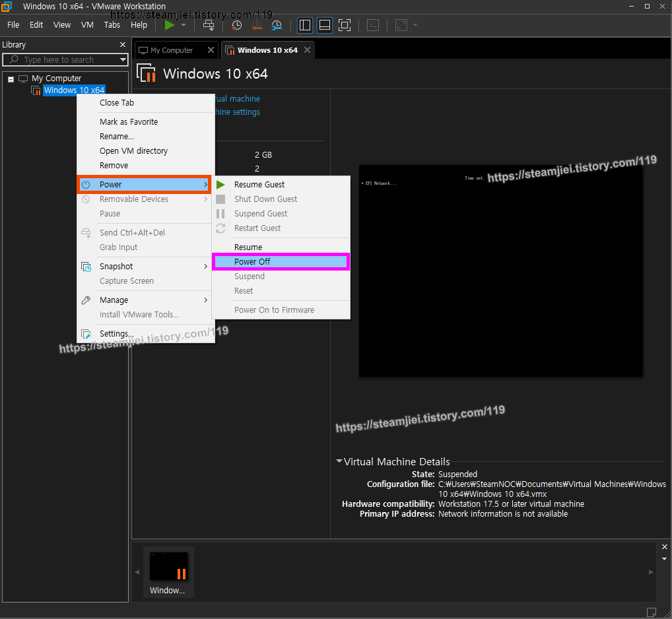
Task: Toggle the thumbnail bar view icon
Action: point(325,25)
